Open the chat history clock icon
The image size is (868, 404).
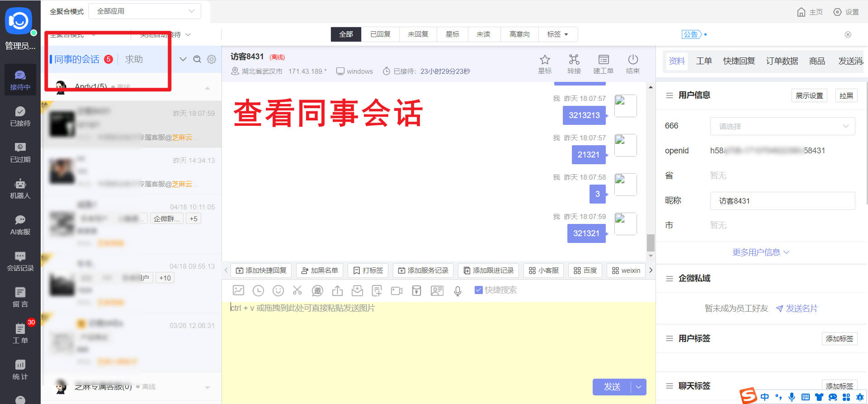(x=258, y=290)
